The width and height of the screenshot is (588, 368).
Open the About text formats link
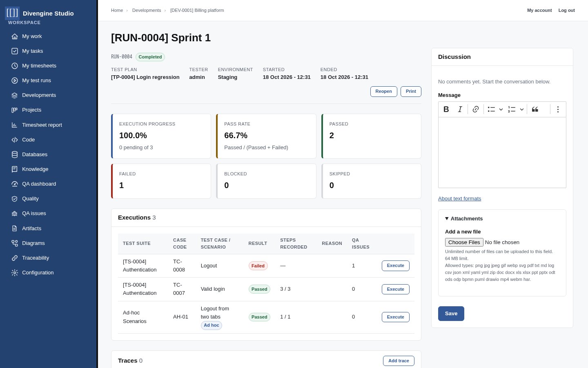tap(460, 199)
